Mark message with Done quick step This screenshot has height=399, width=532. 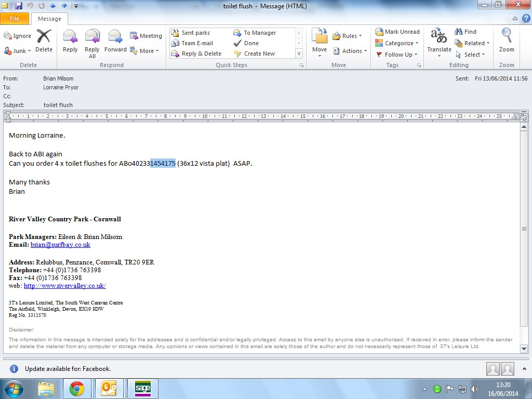point(246,43)
